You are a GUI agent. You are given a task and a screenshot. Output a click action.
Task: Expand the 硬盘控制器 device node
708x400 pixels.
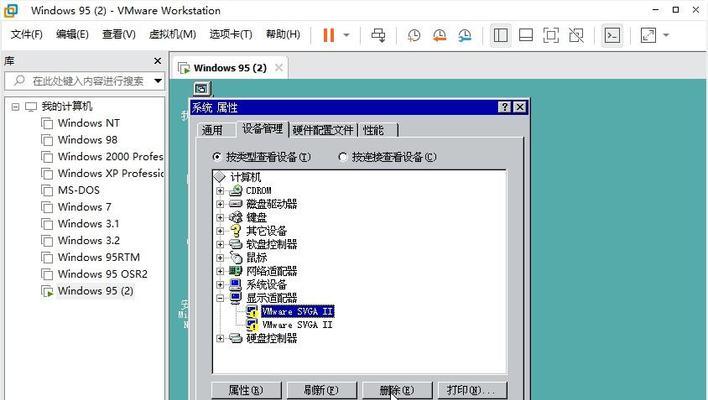[x=220, y=338]
